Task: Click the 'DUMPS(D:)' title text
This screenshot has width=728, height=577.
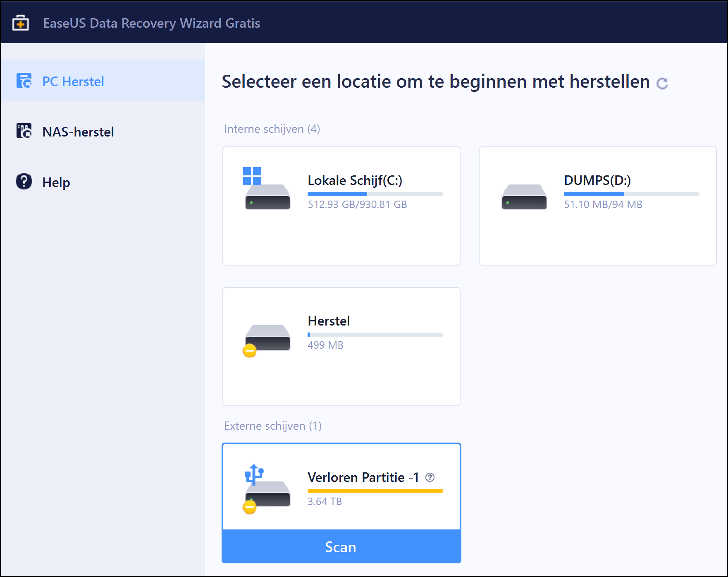Action: tap(597, 180)
